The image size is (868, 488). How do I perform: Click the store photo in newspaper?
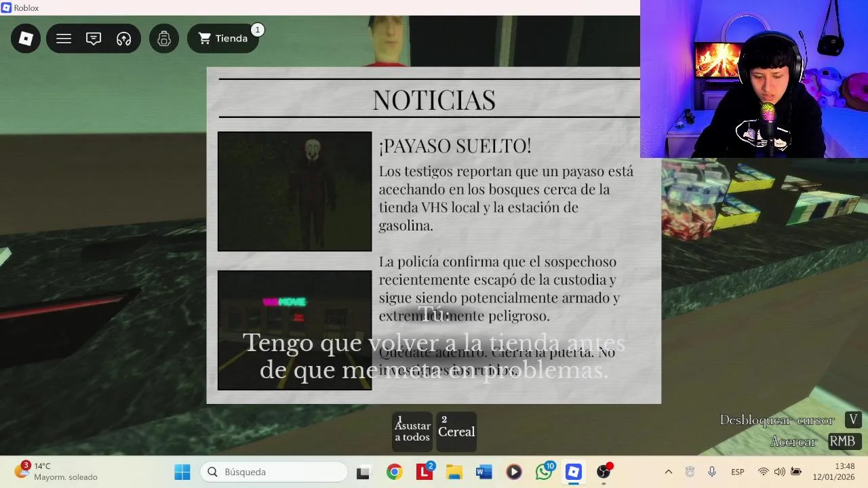(295, 330)
